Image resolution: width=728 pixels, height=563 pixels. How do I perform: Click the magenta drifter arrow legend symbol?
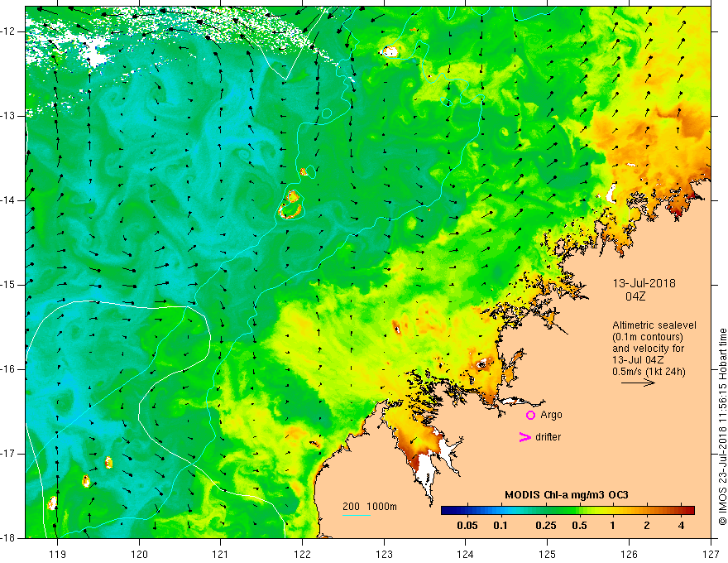(x=525, y=437)
